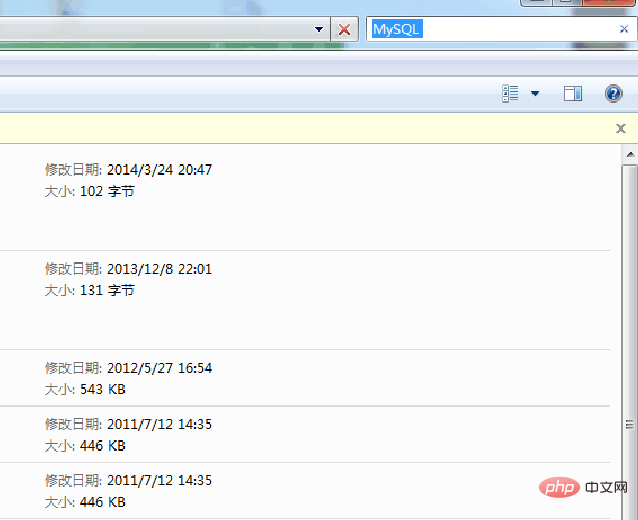Clear the MySQL search text
Viewport: 638px width, 520px height.
(624, 29)
